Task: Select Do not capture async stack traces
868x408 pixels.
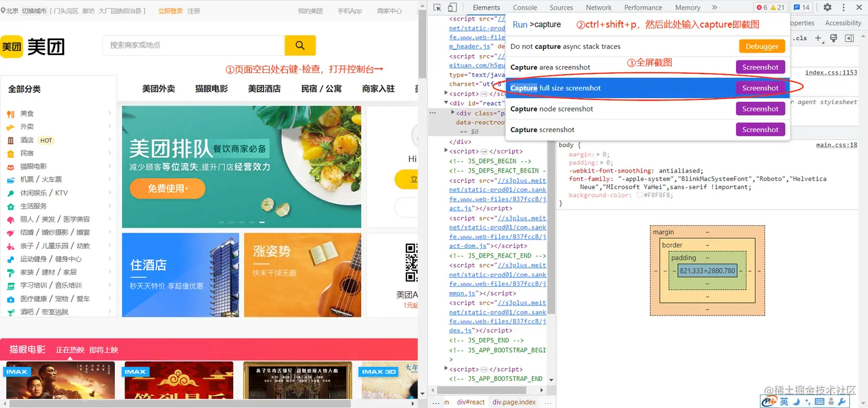Action: pos(648,47)
